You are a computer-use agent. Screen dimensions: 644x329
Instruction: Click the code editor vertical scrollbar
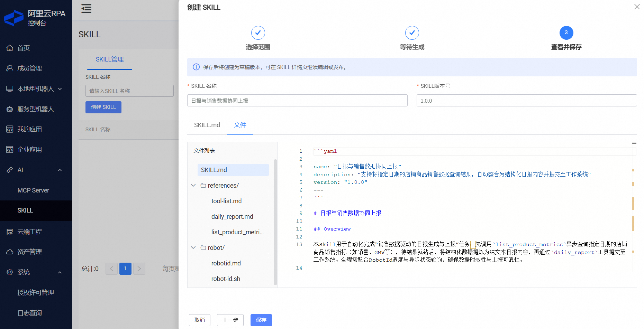(x=634, y=207)
